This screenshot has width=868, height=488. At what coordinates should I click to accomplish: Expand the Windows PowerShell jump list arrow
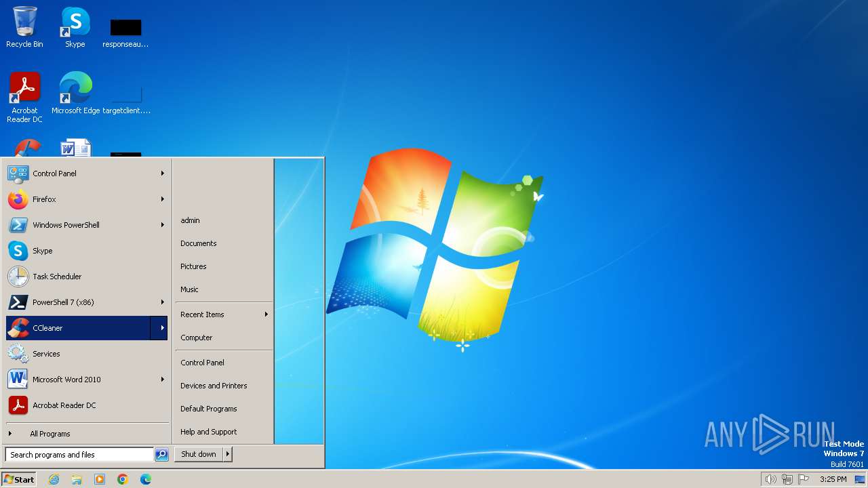pyautogui.click(x=162, y=225)
